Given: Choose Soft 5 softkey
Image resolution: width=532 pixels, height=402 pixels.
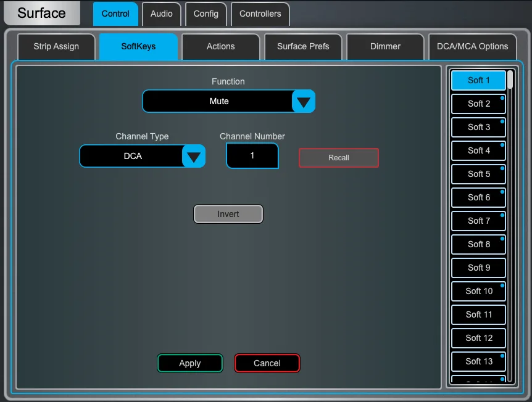Looking at the screenshot, I should 478,174.
